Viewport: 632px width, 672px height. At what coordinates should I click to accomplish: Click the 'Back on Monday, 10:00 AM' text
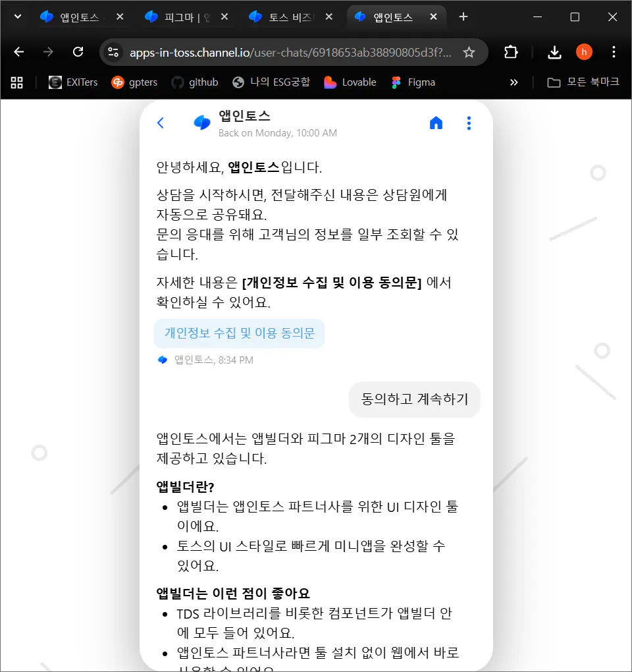(277, 133)
